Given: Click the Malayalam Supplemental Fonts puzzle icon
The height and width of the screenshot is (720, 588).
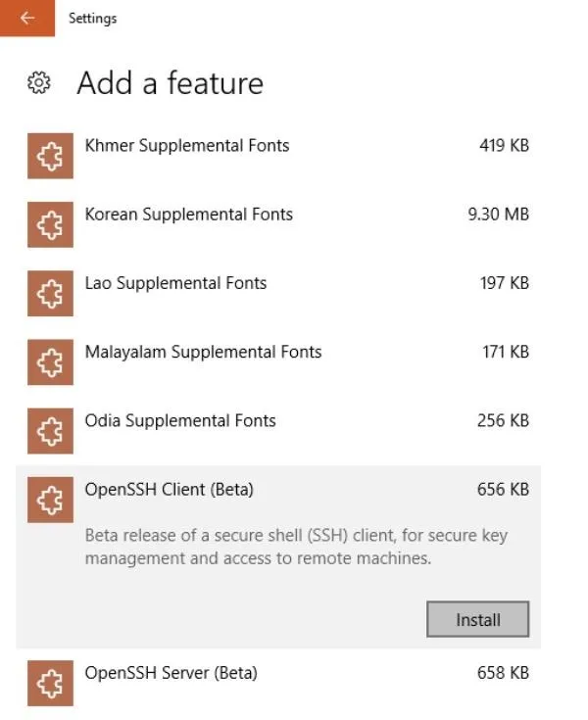Looking at the screenshot, I should click(50, 362).
